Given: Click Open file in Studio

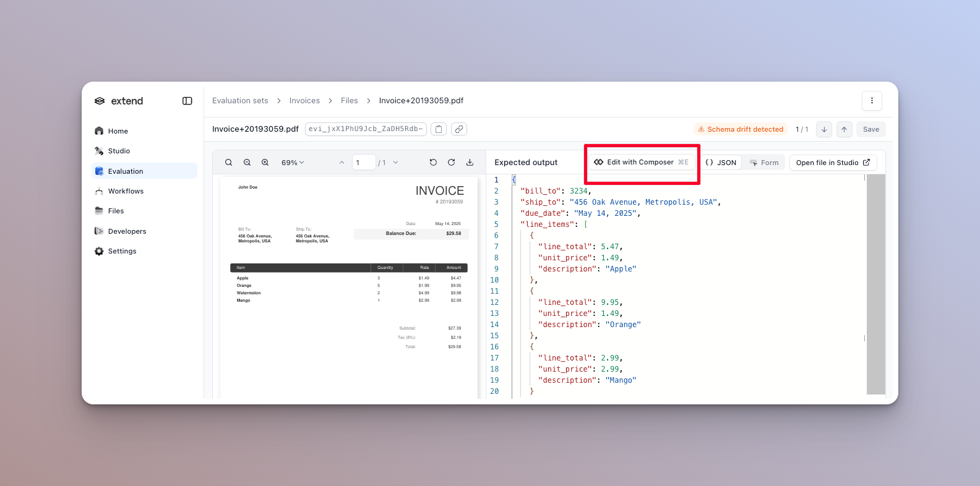Looking at the screenshot, I should [833, 163].
